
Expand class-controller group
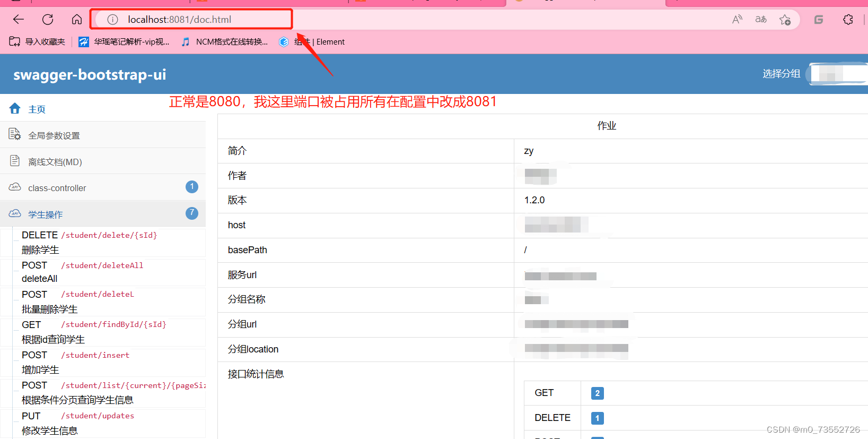pyautogui.click(x=103, y=187)
